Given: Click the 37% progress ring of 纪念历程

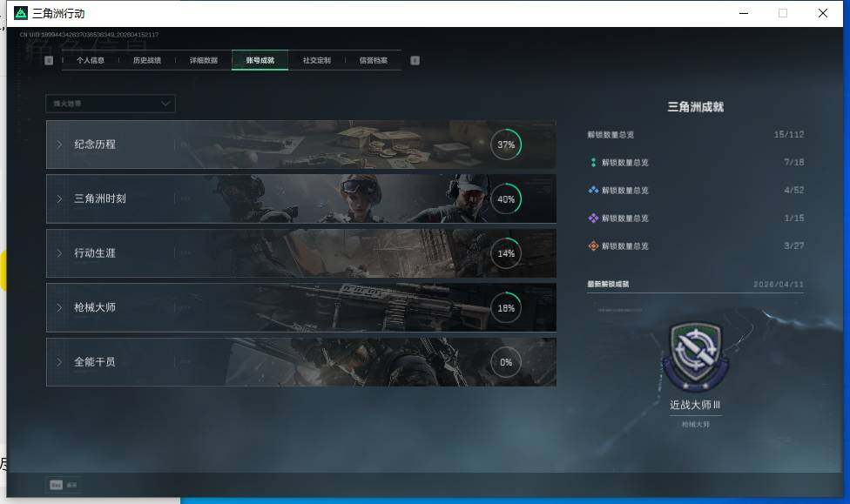Looking at the screenshot, I should pyautogui.click(x=506, y=144).
